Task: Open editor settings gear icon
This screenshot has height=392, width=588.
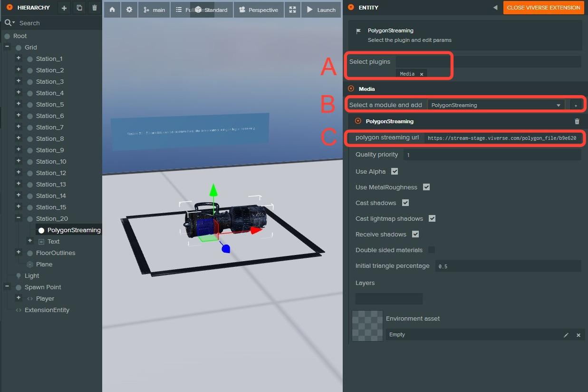Action: [x=129, y=10]
